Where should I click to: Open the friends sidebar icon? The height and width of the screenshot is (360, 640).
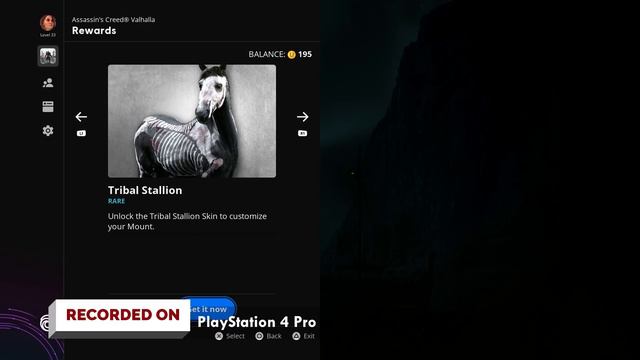(x=48, y=83)
